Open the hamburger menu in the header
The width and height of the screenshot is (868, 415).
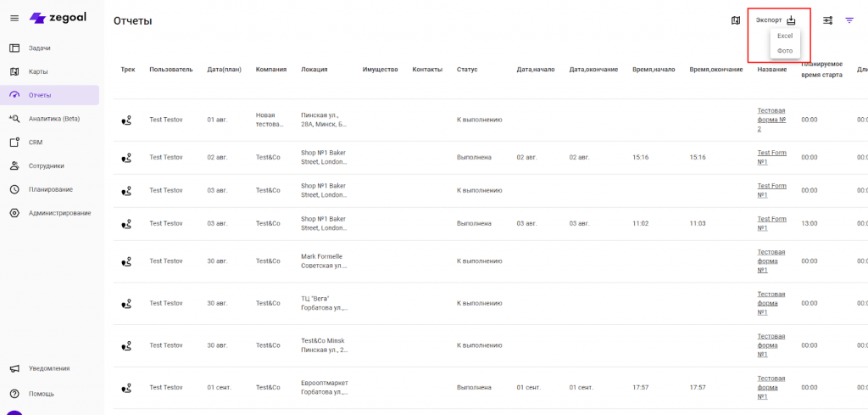[14, 18]
